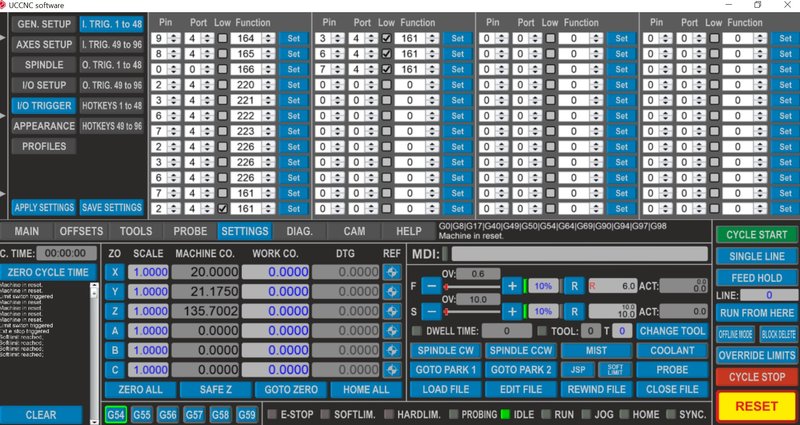Screen dimensions: 800x425
Task: Home the X axis with its REF icon
Action: [x=392, y=272]
